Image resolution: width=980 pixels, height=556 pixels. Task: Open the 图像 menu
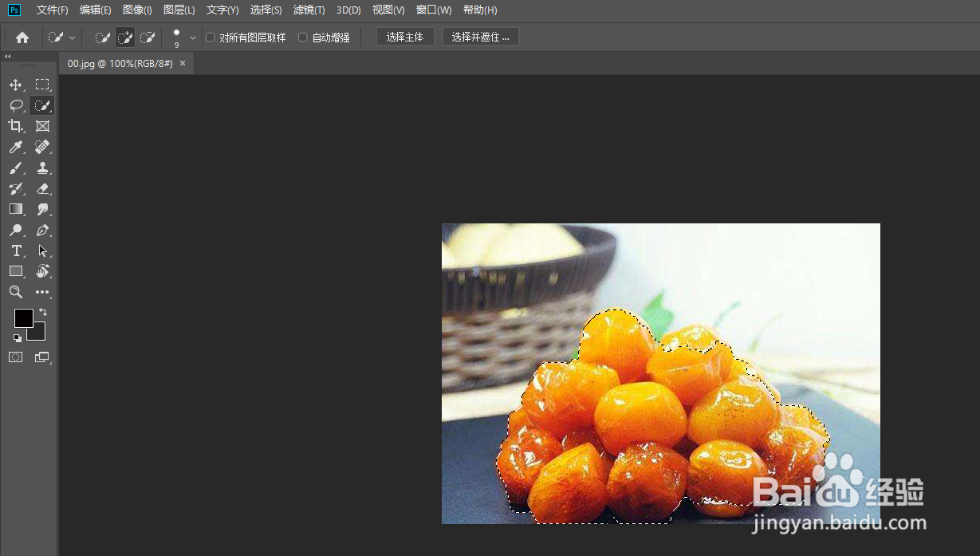[x=136, y=10]
